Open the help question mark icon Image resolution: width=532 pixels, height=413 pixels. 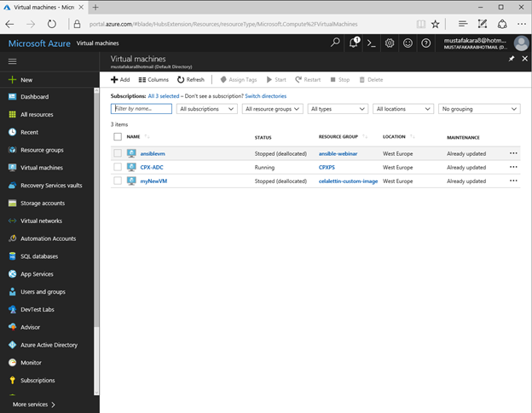[x=425, y=43]
